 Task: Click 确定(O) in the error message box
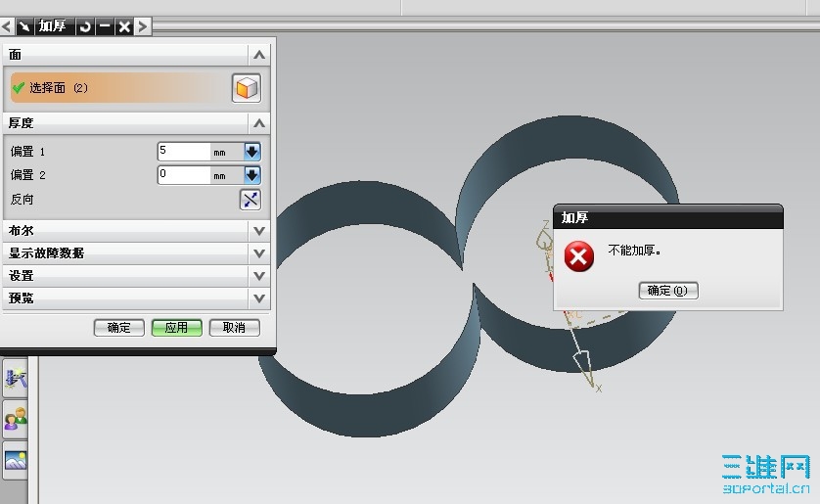(x=667, y=291)
